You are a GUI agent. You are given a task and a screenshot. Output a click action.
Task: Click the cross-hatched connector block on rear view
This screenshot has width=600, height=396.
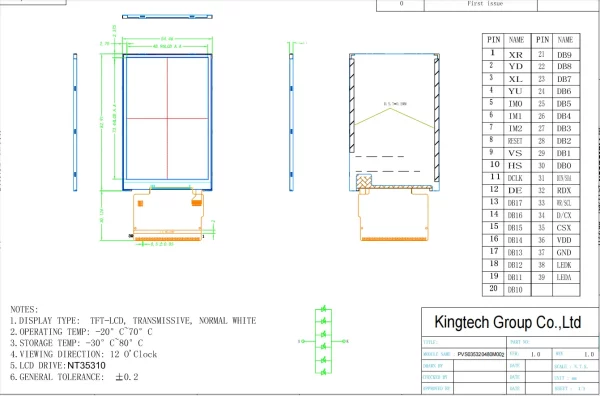[x=364, y=182]
